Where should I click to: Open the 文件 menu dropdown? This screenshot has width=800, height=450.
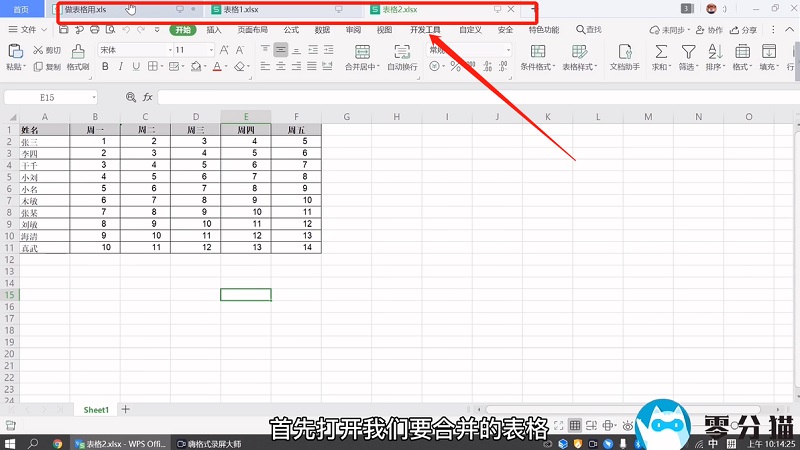click(x=32, y=30)
